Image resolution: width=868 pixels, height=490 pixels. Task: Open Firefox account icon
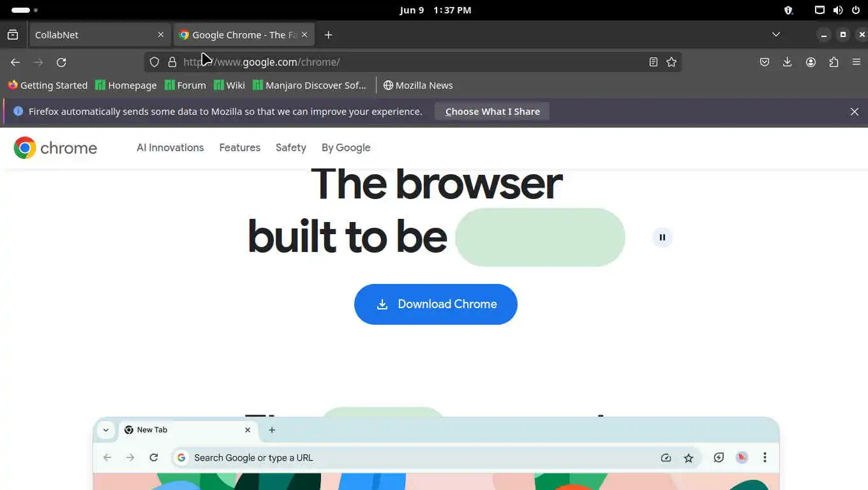811,62
